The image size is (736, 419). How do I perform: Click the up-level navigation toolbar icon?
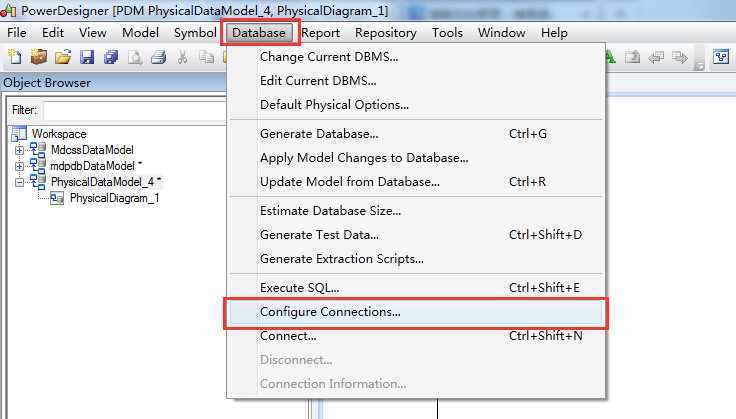(633, 57)
